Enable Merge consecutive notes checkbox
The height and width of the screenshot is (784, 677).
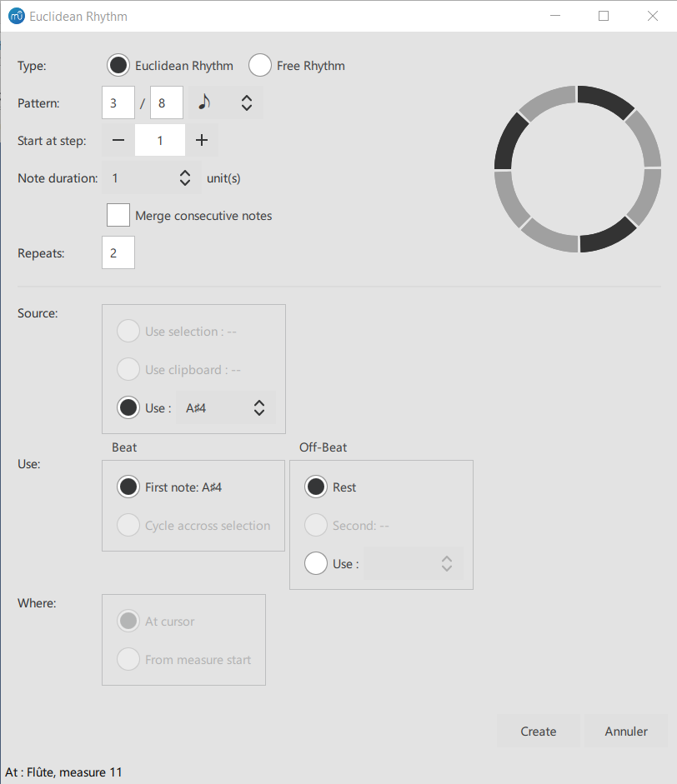pyautogui.click(x=119, y=216)
